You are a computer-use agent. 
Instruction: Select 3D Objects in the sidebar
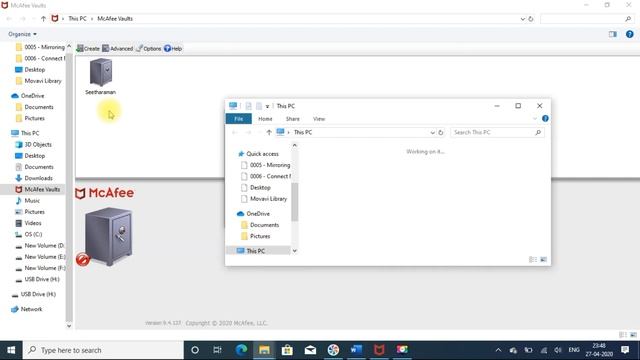coord(33,144)
